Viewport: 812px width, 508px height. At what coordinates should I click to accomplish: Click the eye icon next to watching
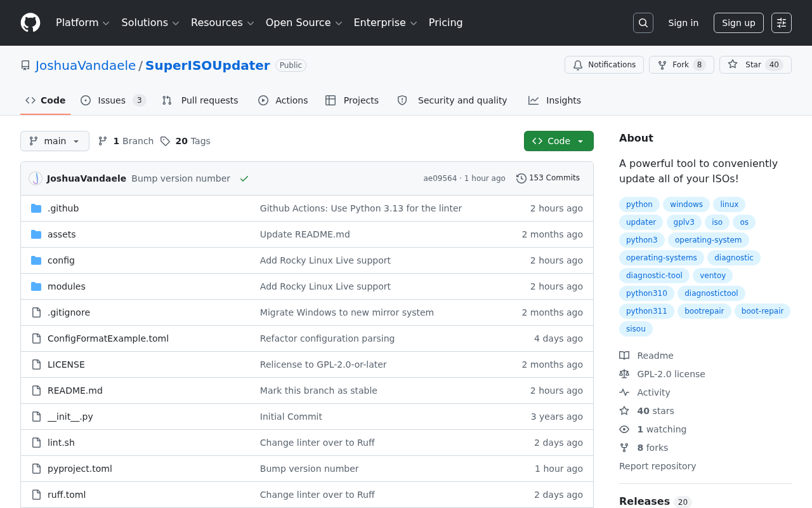tap(624, 429)
